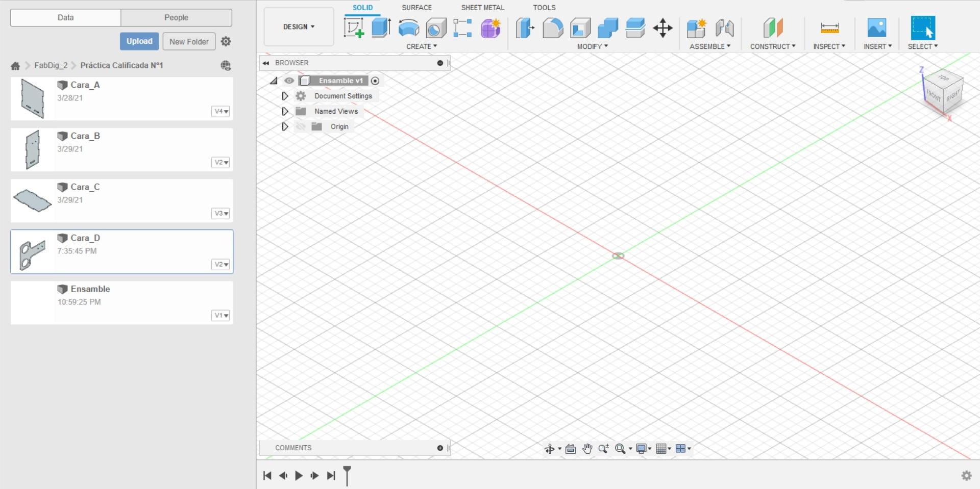This screenshot has width=980, height=489.
Task: Open the Rectangular Pattern tool
Action: pos(462,28)
